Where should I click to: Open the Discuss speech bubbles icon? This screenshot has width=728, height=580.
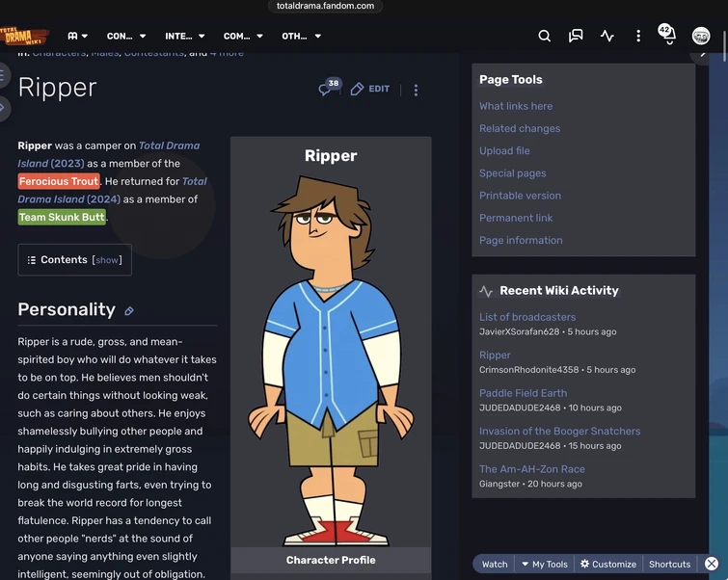coord(576,36)
